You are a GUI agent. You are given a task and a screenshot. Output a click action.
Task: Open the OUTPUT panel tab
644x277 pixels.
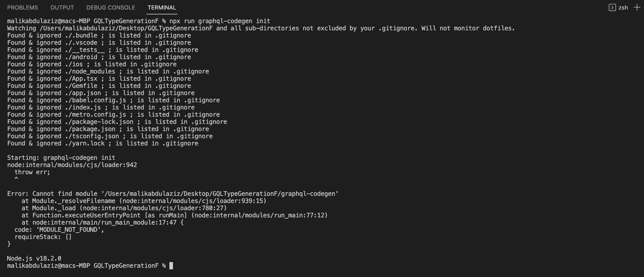click(x=62, y=7)
